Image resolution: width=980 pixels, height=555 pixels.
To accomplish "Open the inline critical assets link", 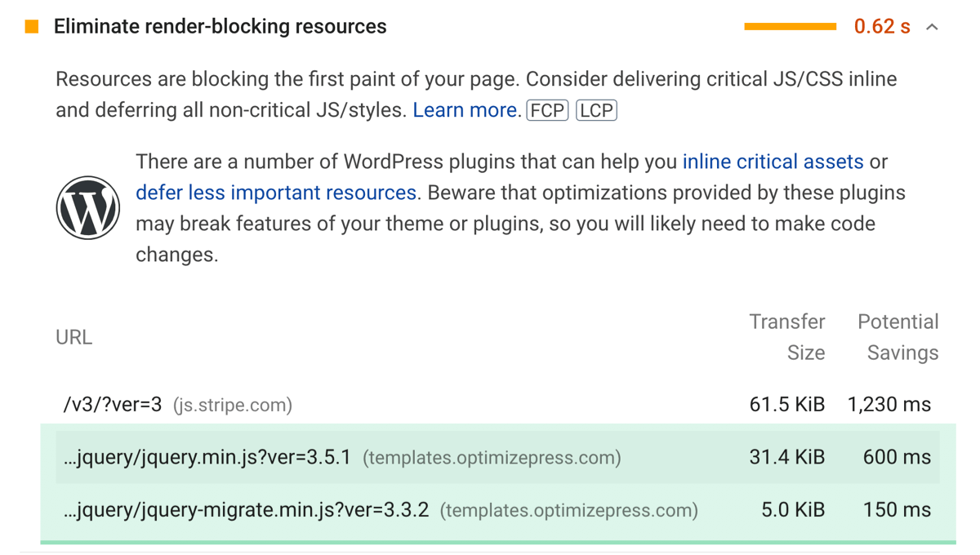I will click(x=773, y=162).
